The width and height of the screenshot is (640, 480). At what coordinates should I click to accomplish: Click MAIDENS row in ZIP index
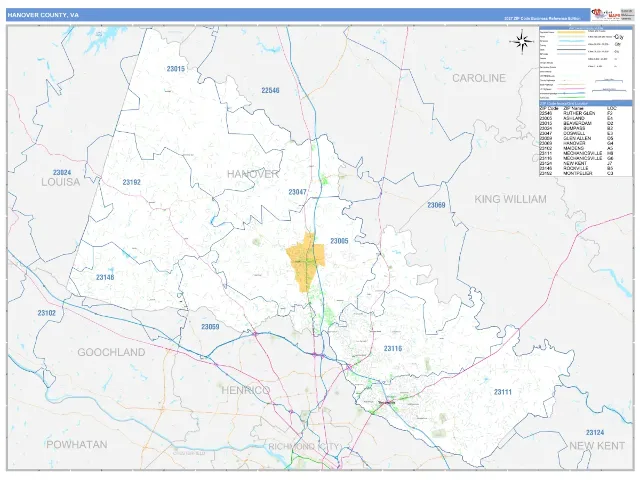point(577,149)
